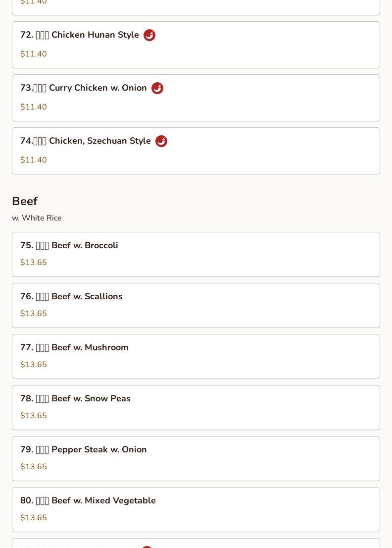This screenshot has height=548, width=392.
Task: Select 79 Pepper Steak w. Onion
Action: [196, 458]
